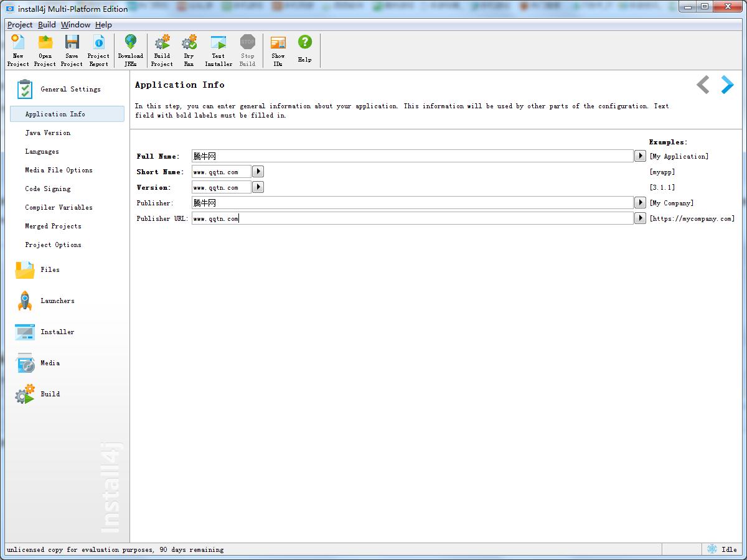Image resolution: width=747 pixels, height=560 pixels.
Task: Click the Application Info heading
Action: coord(180,85)
